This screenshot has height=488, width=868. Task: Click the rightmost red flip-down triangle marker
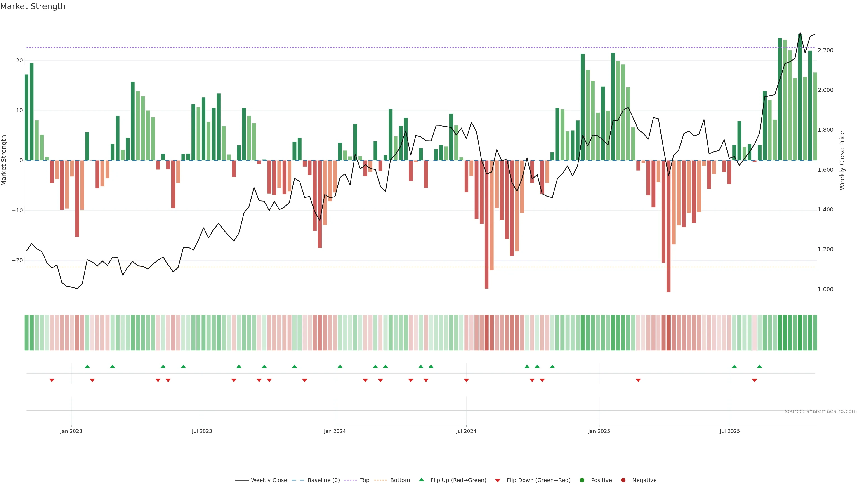(755, 380)
